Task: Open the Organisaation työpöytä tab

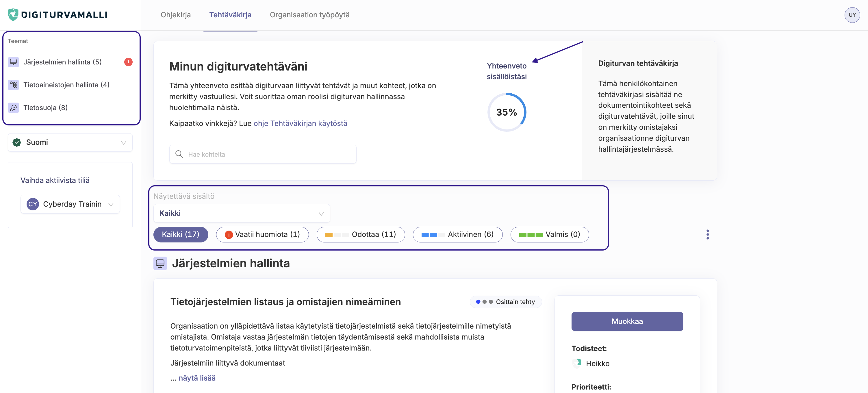Action: (309, 15)
